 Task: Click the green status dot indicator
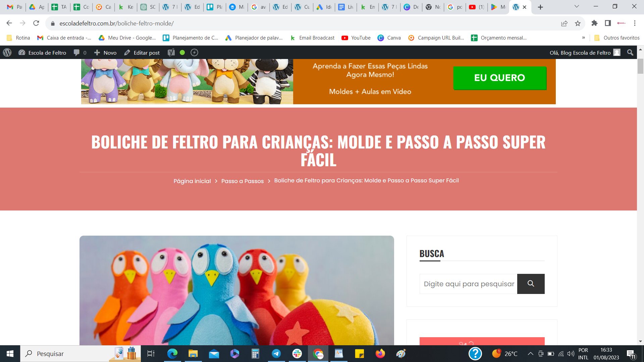coord(182,53)
